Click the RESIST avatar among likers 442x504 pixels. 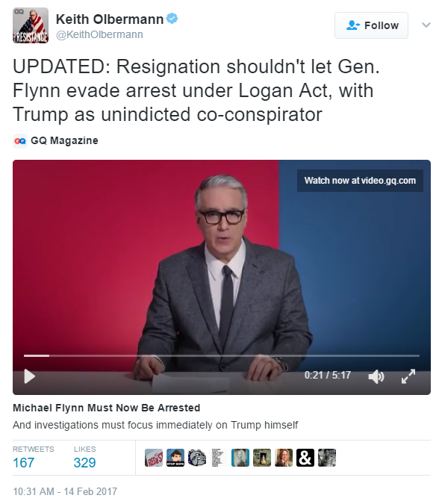pos(154,458)
